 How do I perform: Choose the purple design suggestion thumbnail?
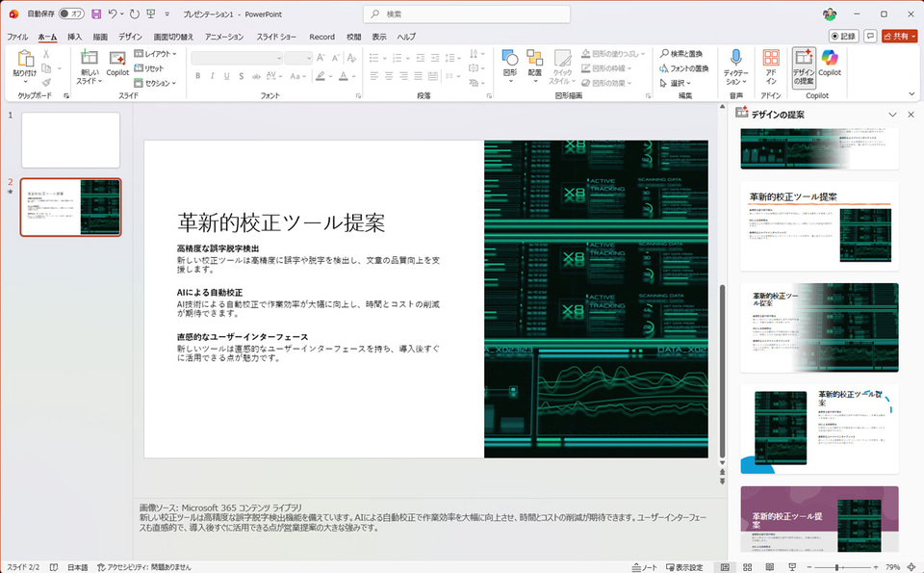(x=819, y=519)
